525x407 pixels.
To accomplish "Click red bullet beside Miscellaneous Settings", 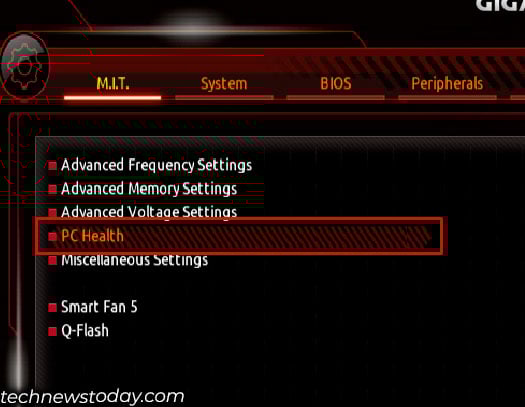I will coord(52,260).
